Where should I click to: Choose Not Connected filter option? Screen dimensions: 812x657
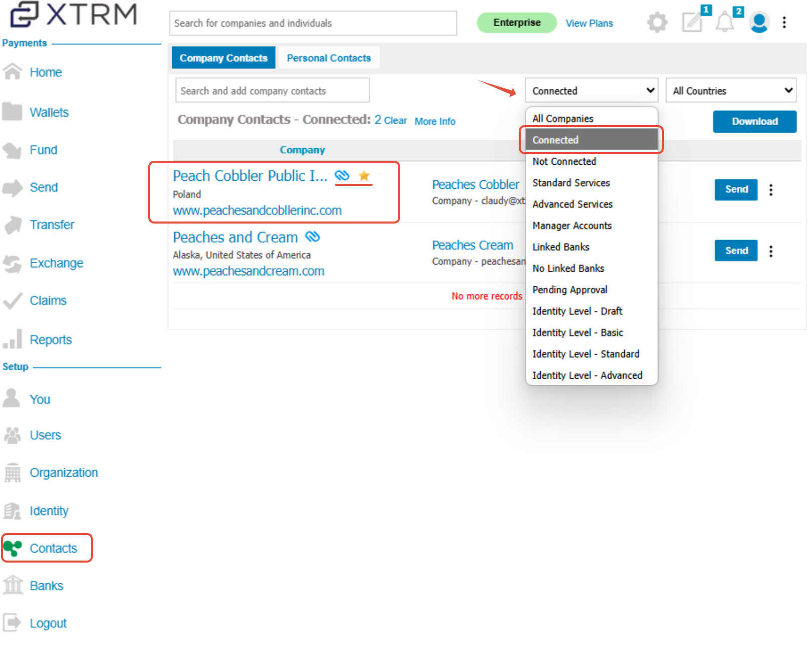pyautogui.click(x=592, y=161)
